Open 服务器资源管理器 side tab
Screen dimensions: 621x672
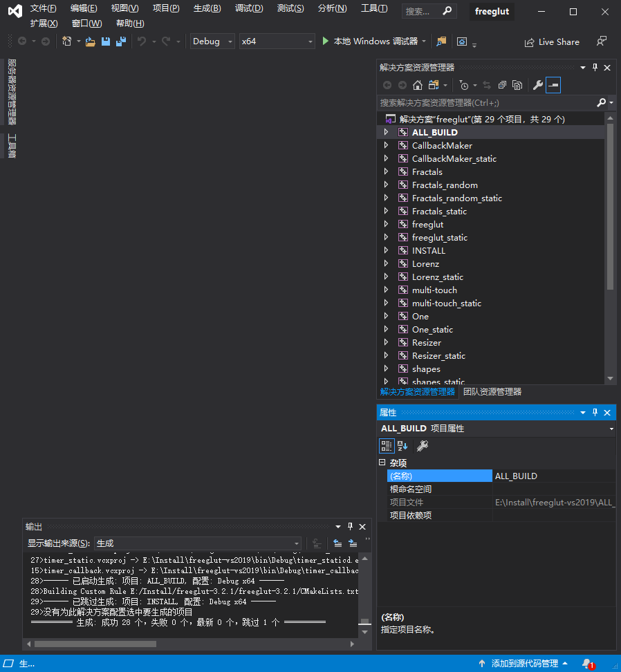(12, 92)
